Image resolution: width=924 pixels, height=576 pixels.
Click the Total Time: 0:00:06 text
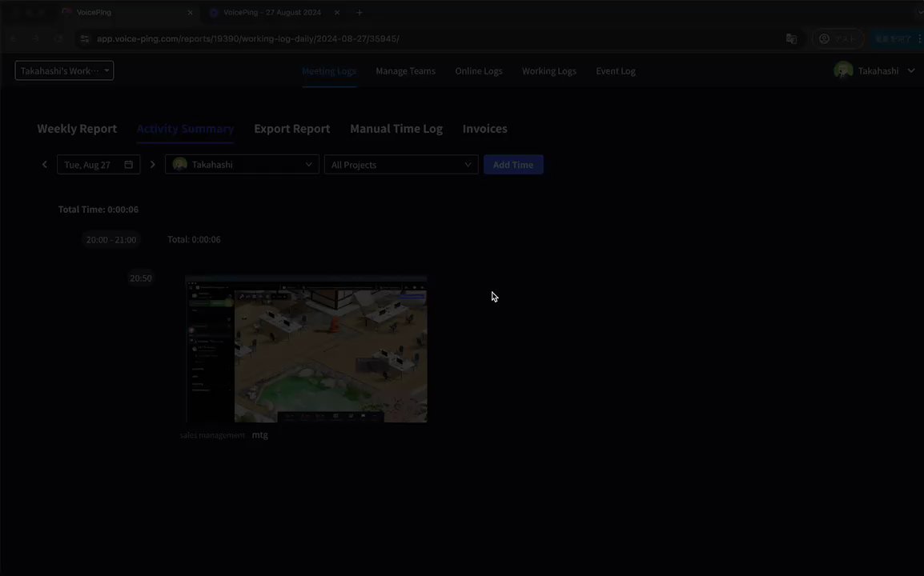pos(98,209)
